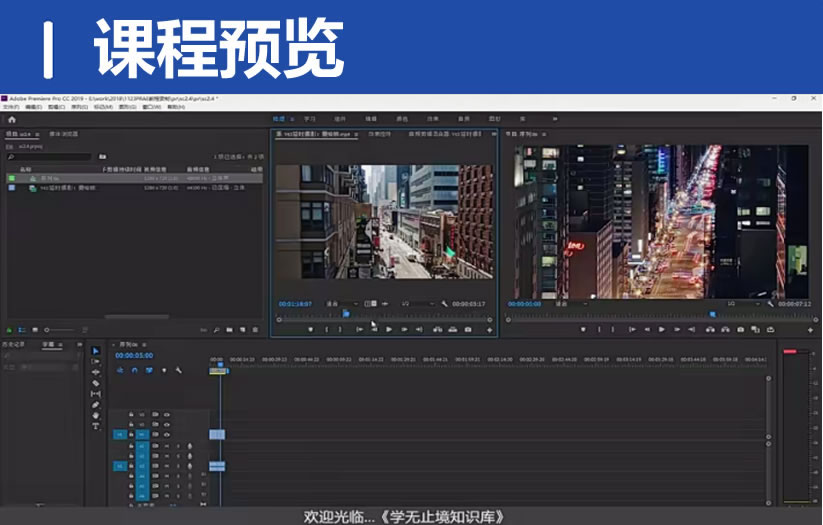Click New Bin icon in Project panel
The width and height of the screenshot is (823, 525).
click(229, 330)
